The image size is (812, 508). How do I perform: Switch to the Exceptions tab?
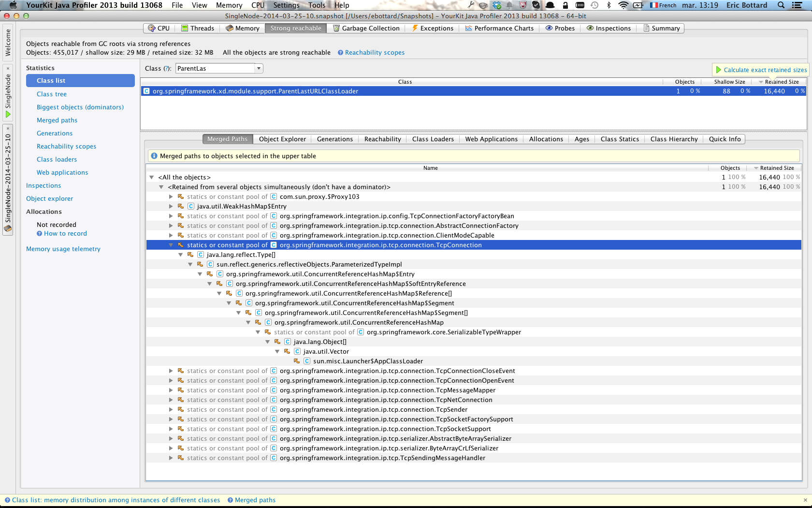pyautogui.click(x=433, y=28)
